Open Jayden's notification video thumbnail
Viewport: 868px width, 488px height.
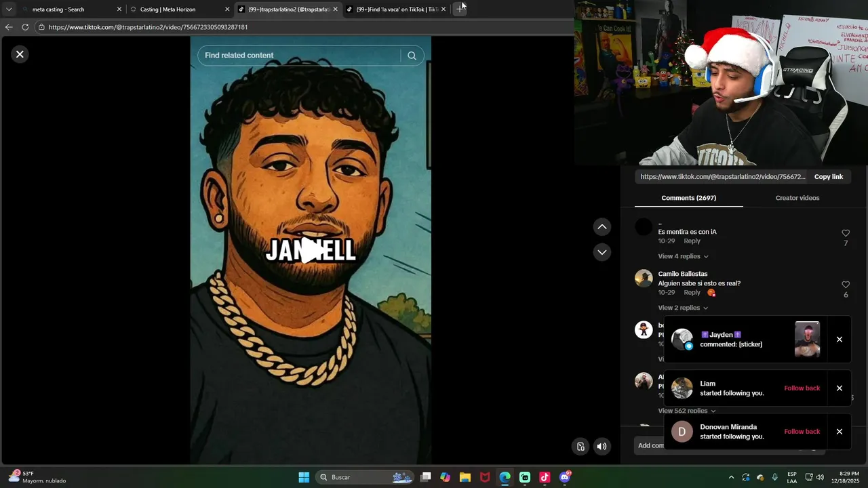pos(807,340)
